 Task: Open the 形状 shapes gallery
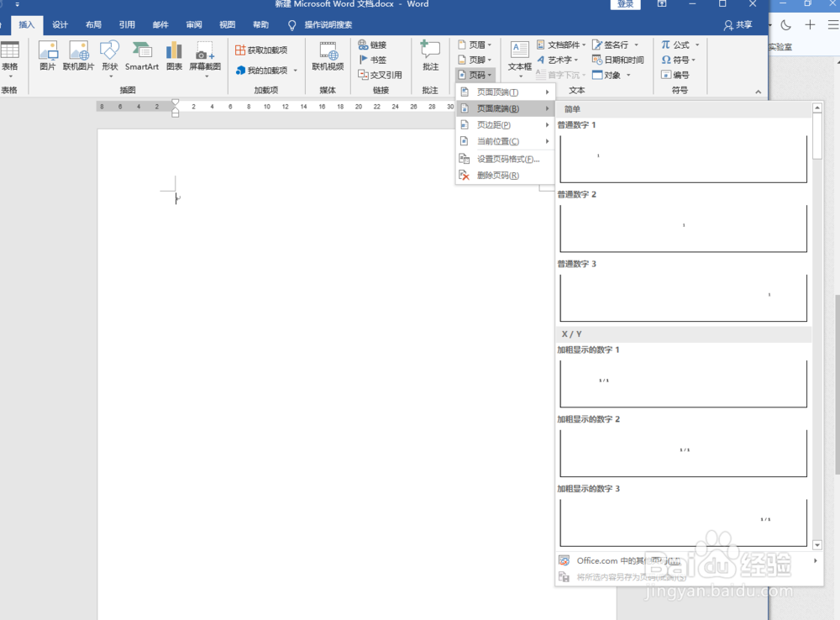[x=110, y=58]
